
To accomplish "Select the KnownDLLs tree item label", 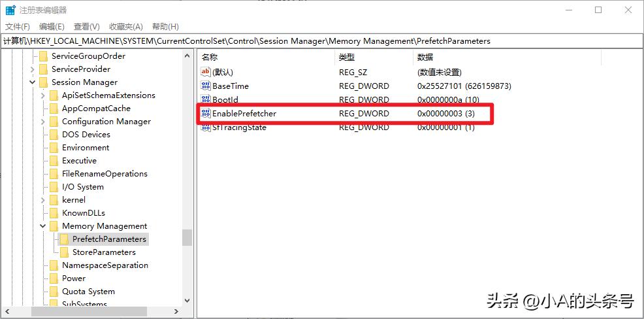I will [x=84, y=213].
